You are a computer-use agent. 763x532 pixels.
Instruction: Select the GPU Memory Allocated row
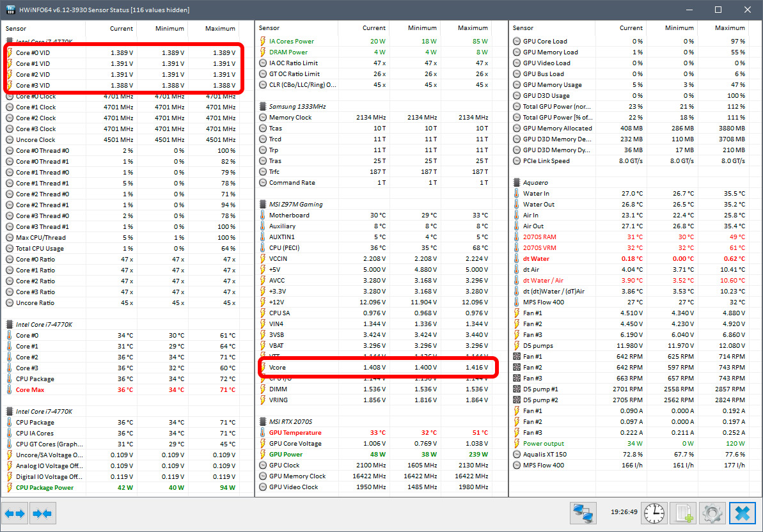pyautogui.click(x=629, y=128)
